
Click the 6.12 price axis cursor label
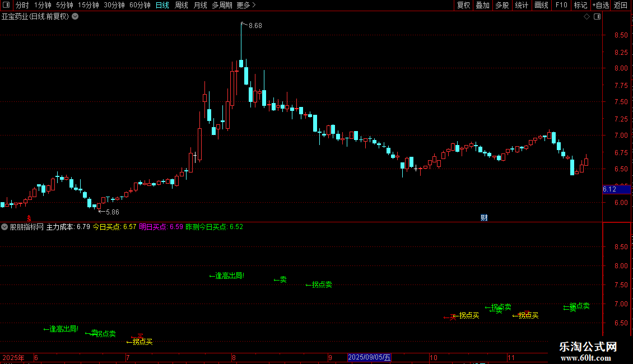click(616, 189)
